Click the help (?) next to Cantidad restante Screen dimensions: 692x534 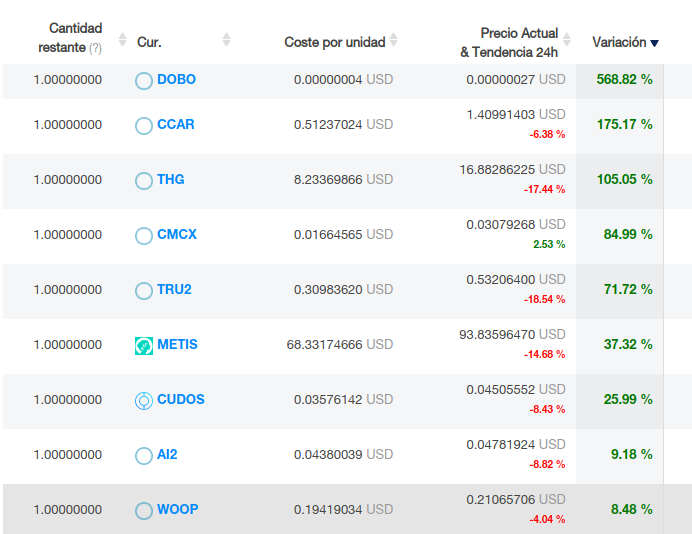point(95,48)
